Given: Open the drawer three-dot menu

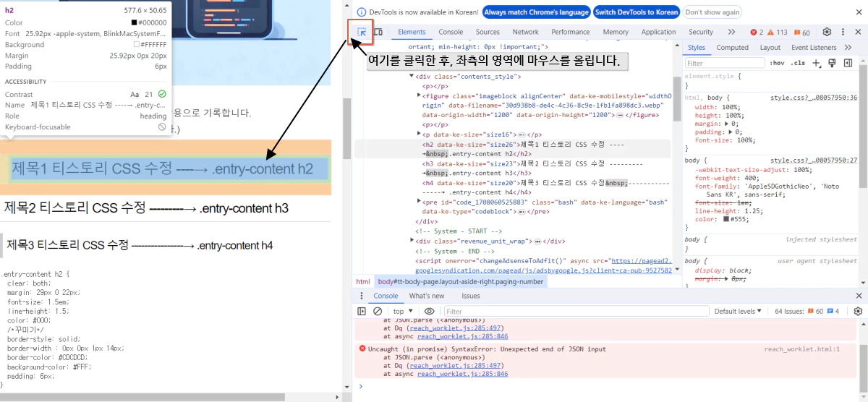Looking at the screenshot, I should (361, 296).
